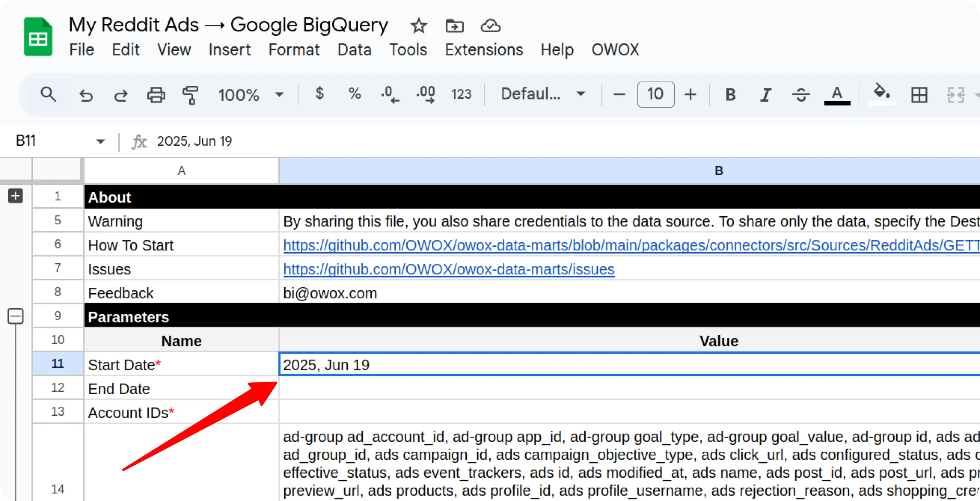Toggle strikethrough formatting

coord(801,95)
